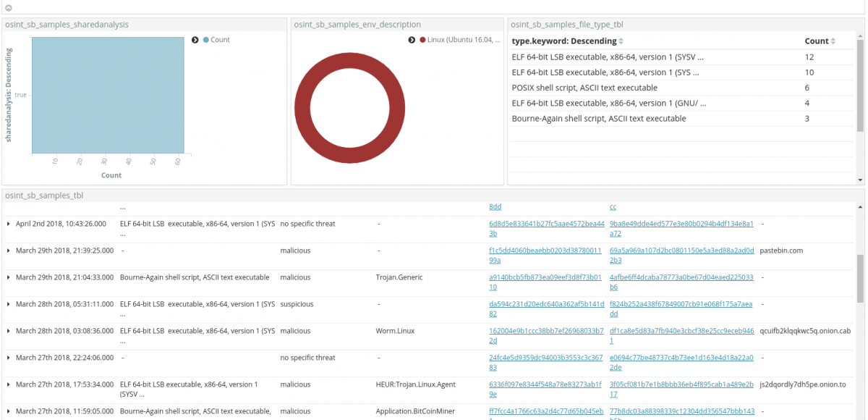Expand the April 2nd 2018, 10:43:26 row
868x420 pixels.
tap(9, 224)
